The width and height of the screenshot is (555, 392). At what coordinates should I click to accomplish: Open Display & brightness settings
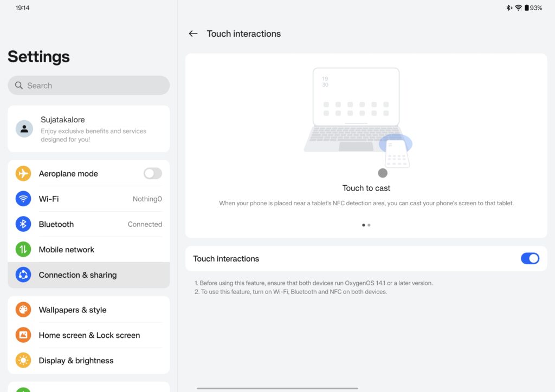(x=88, y=361)
